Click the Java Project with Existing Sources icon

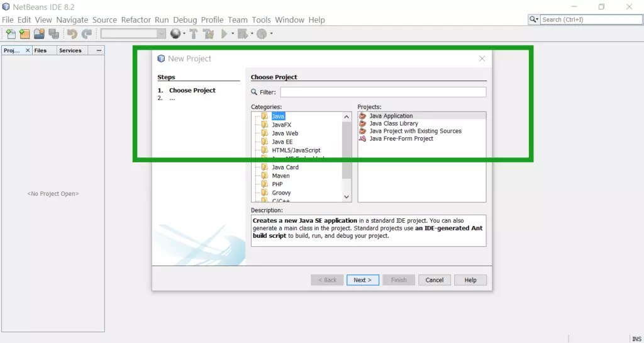[x=362, y=131]
